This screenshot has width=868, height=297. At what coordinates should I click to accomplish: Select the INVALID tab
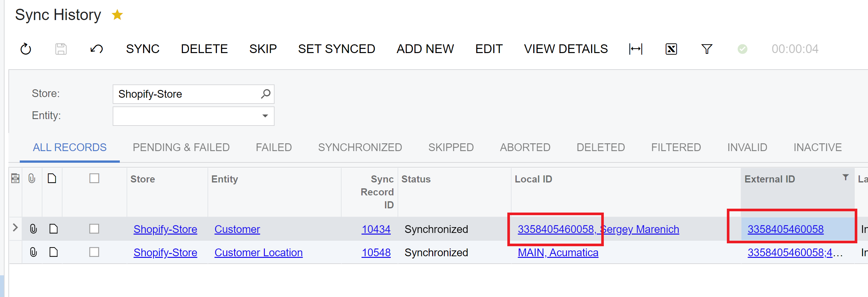[x=747, y=148]
